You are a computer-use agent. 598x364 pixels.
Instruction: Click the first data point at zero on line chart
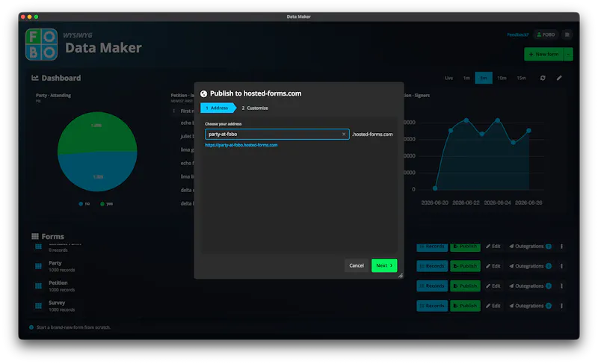(435, 188)
